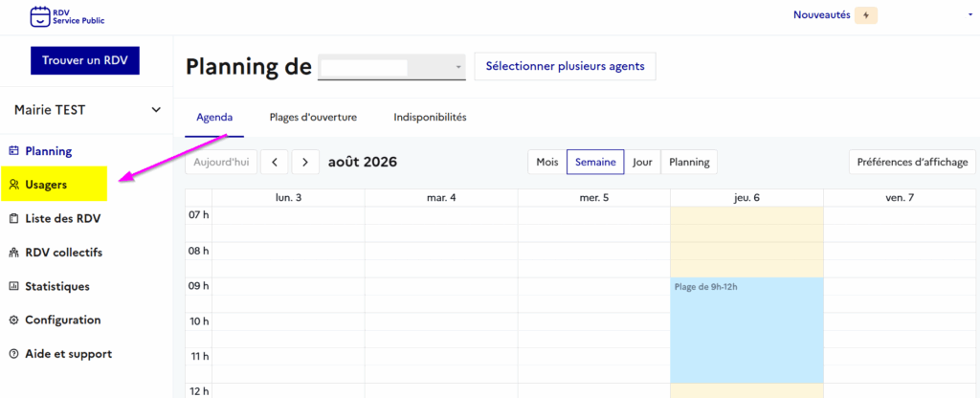Click the RDV Service Public logo
The width and height of the screenshot is (980, 398).
(x=68, y=16)
